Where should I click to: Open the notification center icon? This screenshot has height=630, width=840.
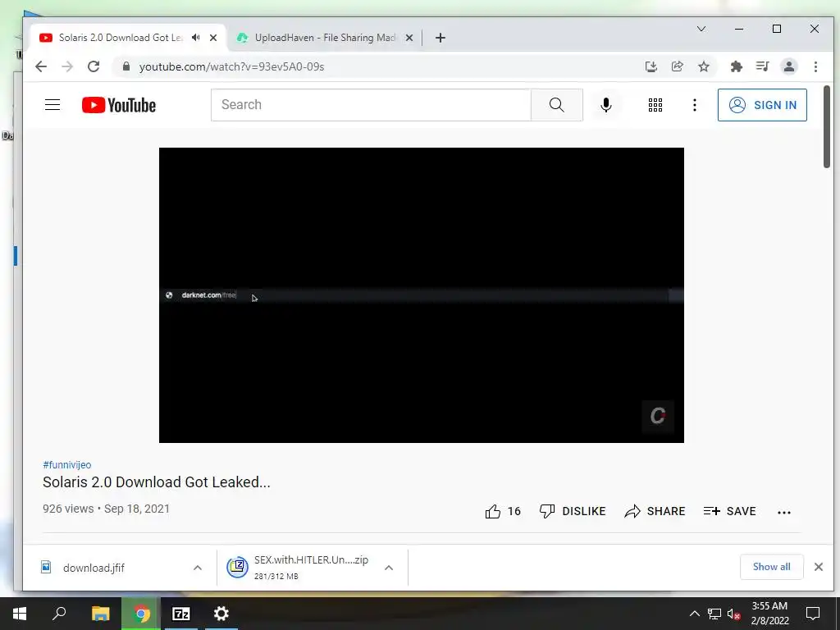pos(813,614)
